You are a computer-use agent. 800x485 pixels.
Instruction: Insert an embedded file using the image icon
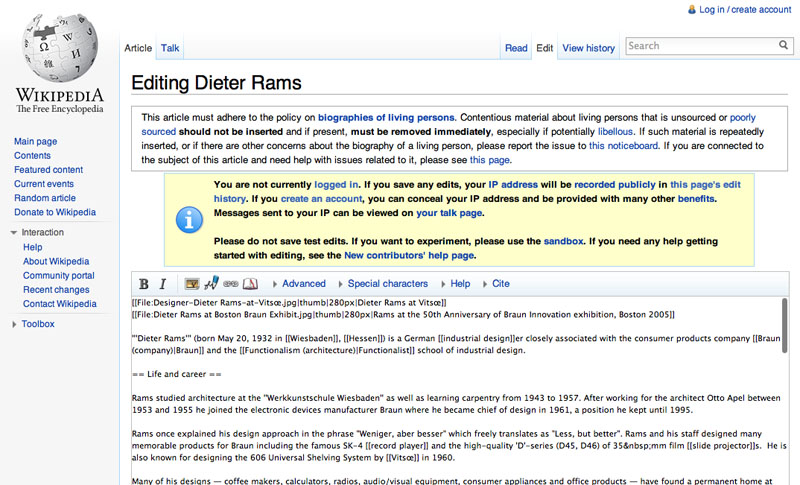point(192,284)
